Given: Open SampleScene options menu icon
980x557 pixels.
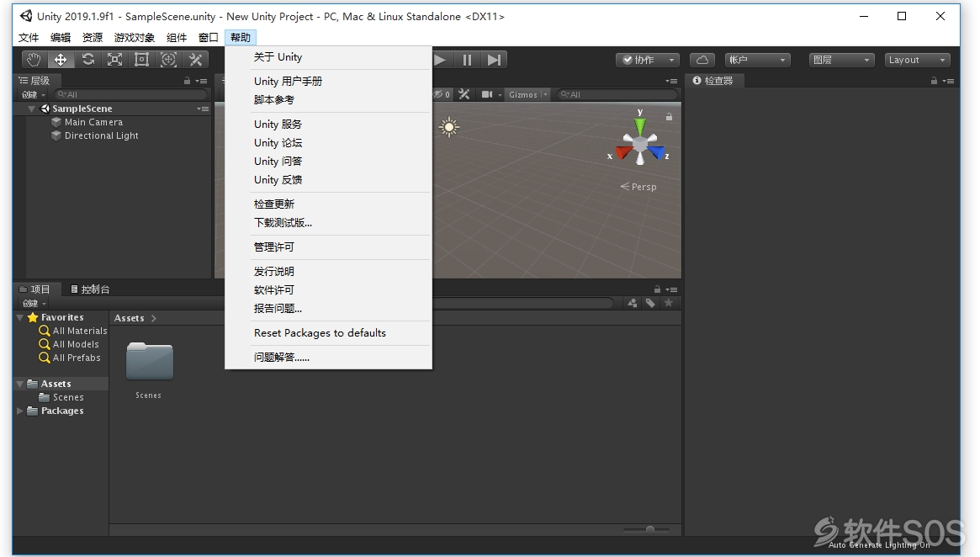Looking at the screenshot, I should [203, 109].
